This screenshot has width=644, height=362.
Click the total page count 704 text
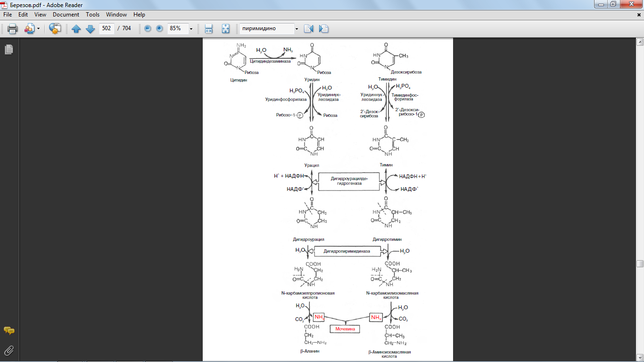[126, 28]
